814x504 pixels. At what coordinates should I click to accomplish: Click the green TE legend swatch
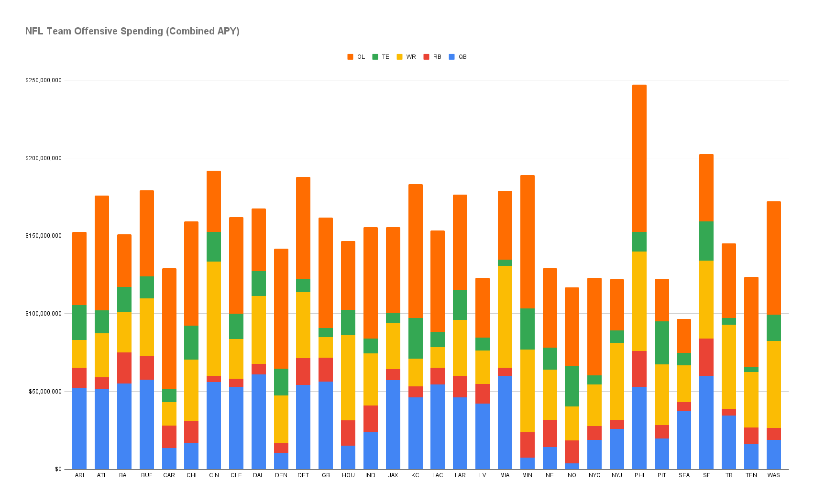tap(375, 57)
